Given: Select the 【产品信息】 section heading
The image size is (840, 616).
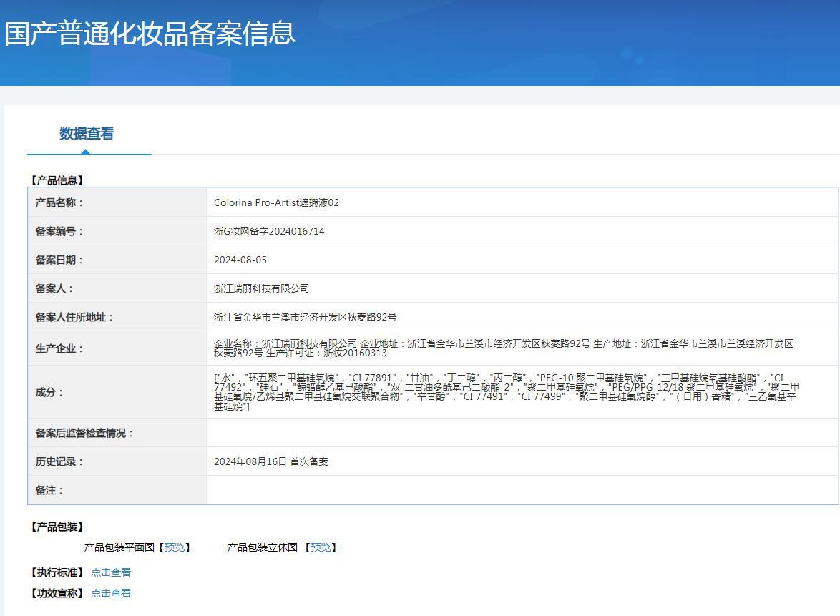Looking at the screenshot, I should point(57,180).
